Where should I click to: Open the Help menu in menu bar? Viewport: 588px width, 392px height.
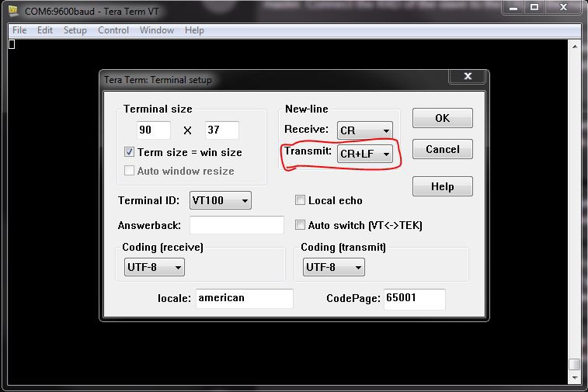[x=194, y=30]
